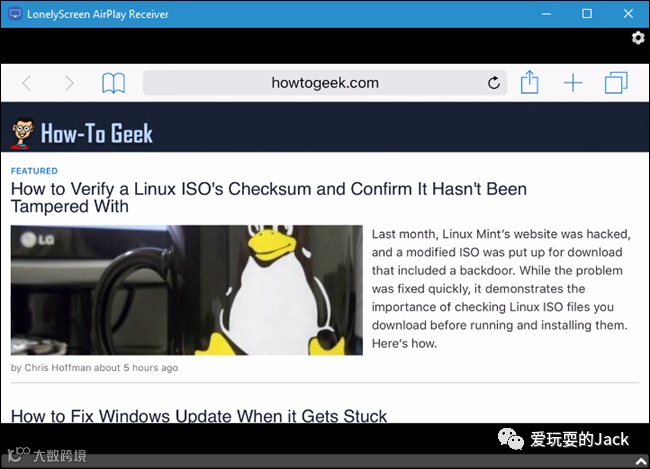
Task: Open 'How to Fix Windows Update' article
Action: pyautogui.click(x=199, y=416)
